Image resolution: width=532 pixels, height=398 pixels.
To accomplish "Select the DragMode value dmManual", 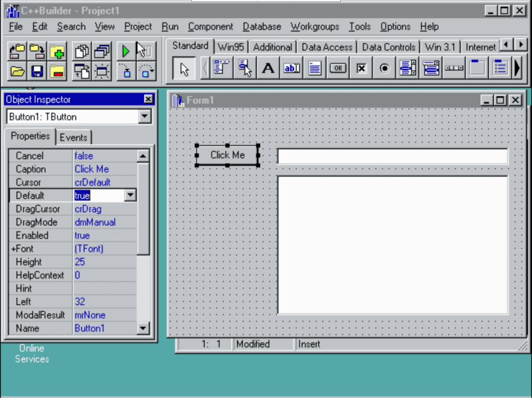I will click(x=105, y=222).
